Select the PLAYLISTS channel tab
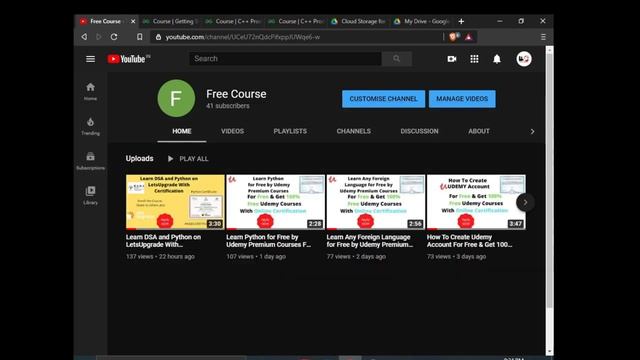Screen dimensions: 640x360 click(290, 131)
